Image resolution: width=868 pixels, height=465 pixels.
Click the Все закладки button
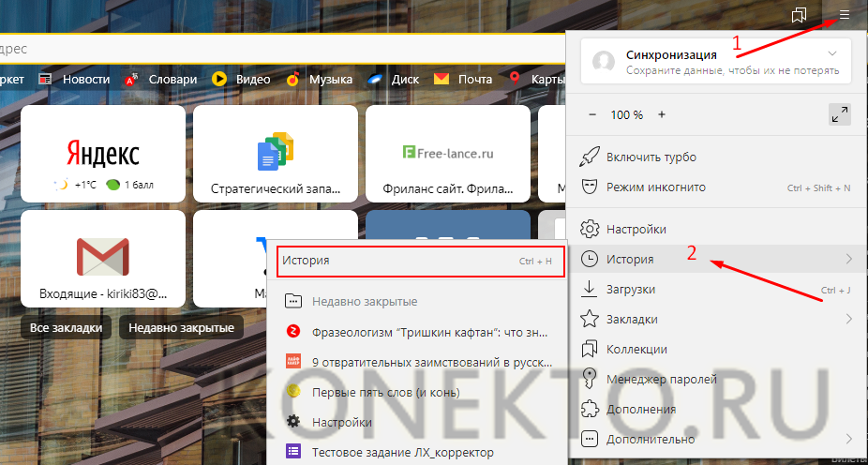point(66,328)
